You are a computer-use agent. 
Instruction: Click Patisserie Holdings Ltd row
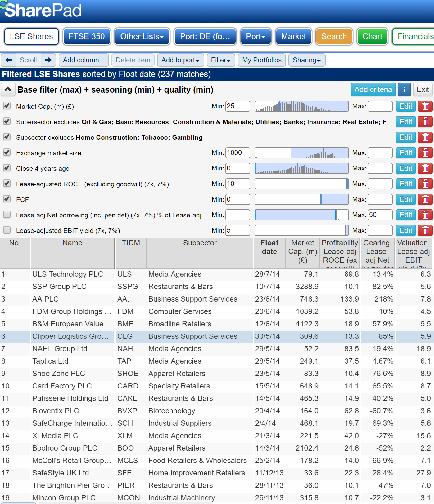point(217,398)
